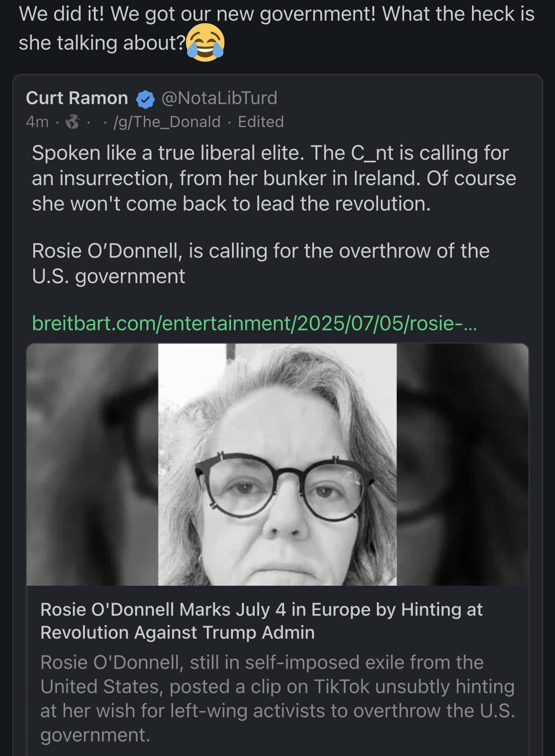Click the blurred left side of preview image

[92, 464]
